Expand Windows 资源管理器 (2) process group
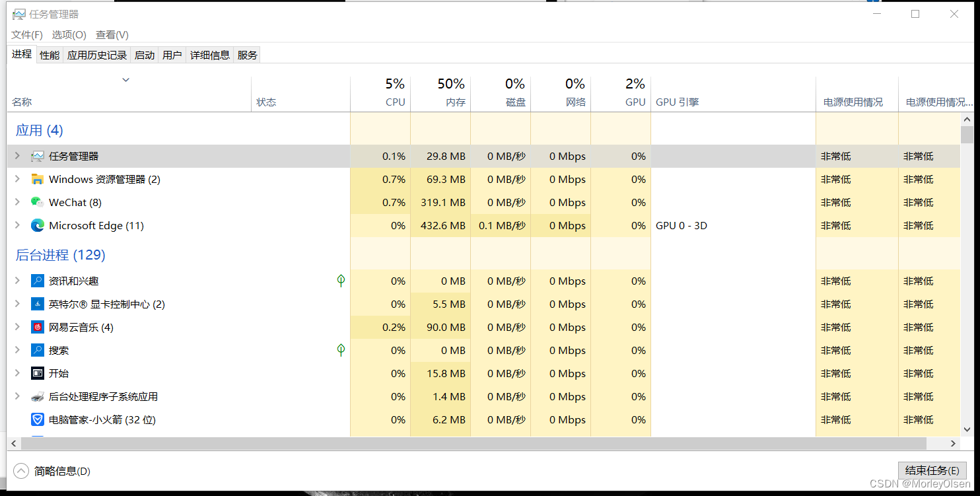 point(17,179)
